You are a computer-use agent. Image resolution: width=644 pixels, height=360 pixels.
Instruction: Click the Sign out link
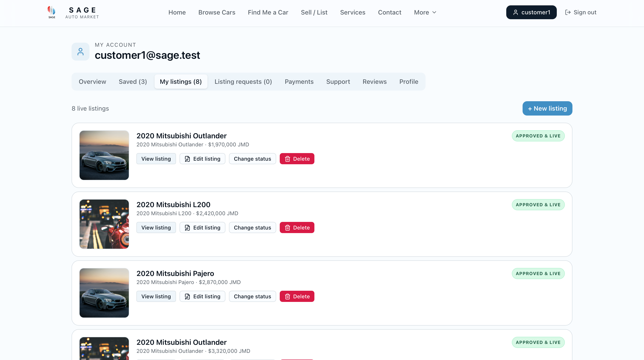[580, 13]
